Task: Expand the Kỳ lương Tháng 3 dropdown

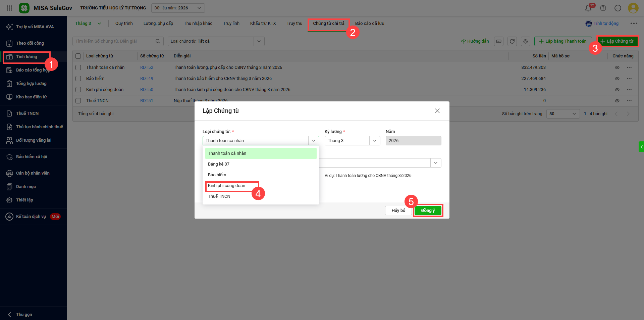Action: [374, 141]
